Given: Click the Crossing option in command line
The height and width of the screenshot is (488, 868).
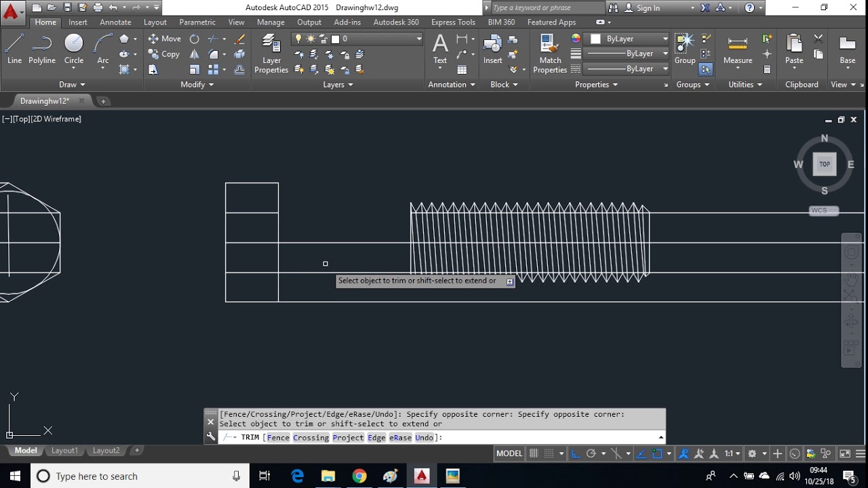Looking at the screenshot, I should coord(311,438).
